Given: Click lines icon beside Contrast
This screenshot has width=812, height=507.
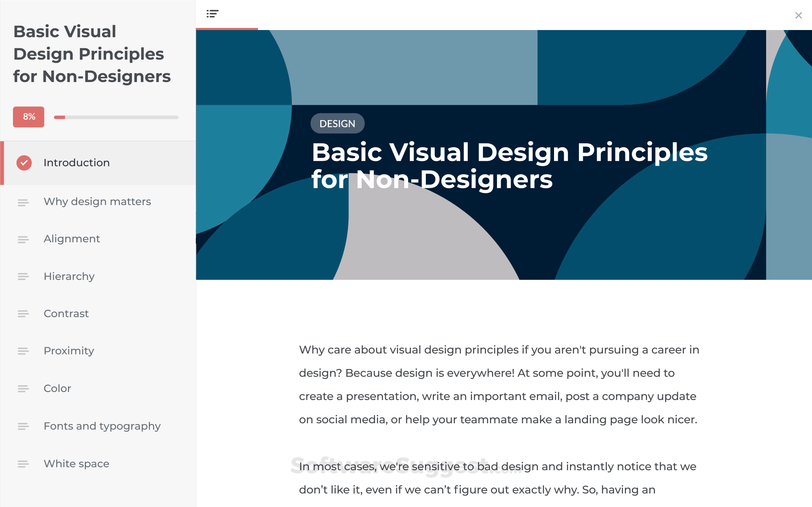Looking at the screenshot, I should (23, 314).
